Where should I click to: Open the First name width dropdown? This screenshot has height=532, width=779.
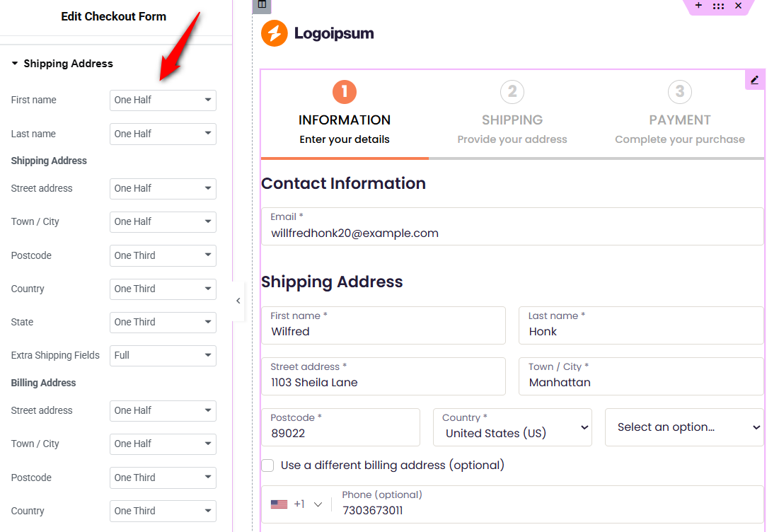(x=163, y=100)
